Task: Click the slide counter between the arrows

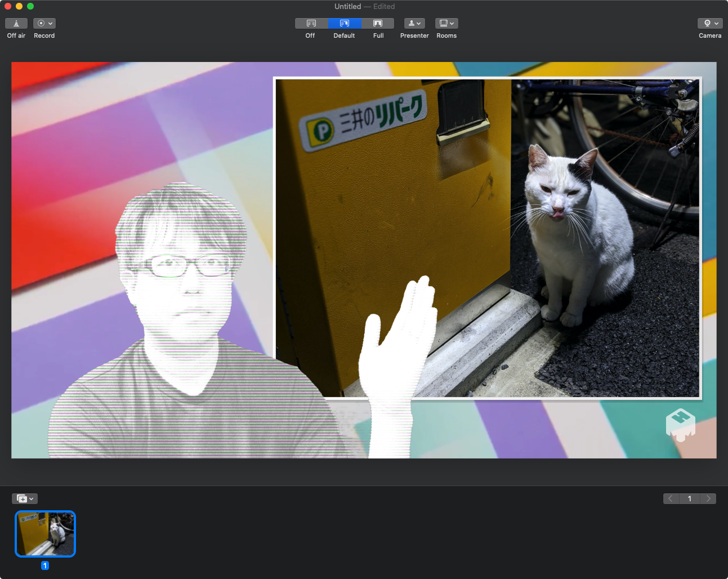Action: pos(690,498)
